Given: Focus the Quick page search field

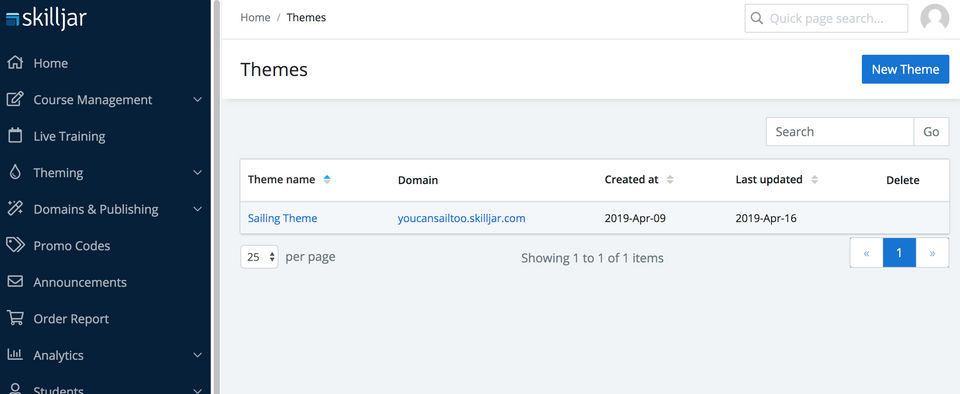Looking at the screenshot, I should click(x=826, y=18).
